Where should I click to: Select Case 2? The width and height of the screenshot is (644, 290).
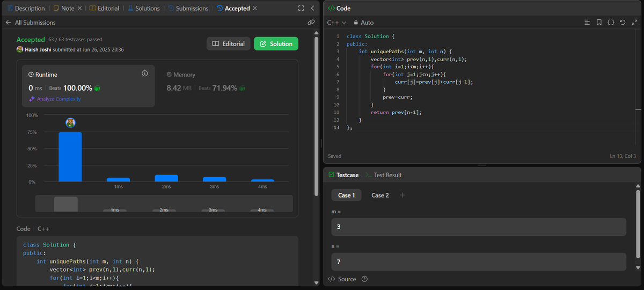(380, 195)
